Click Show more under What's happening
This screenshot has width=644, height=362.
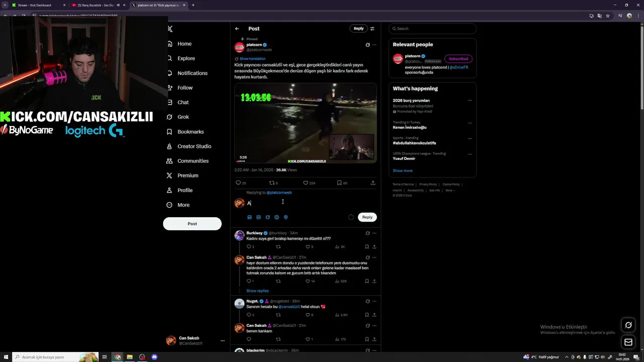coord(403,171)
